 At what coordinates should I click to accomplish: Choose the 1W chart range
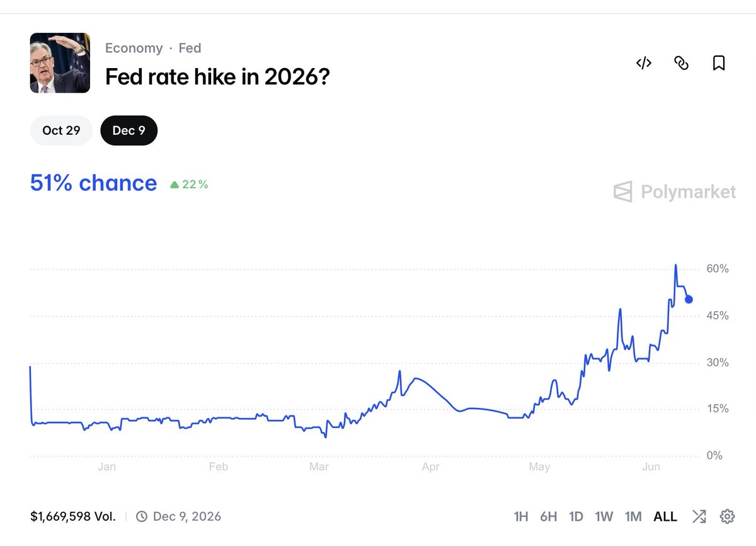click(x=604, y=516)
